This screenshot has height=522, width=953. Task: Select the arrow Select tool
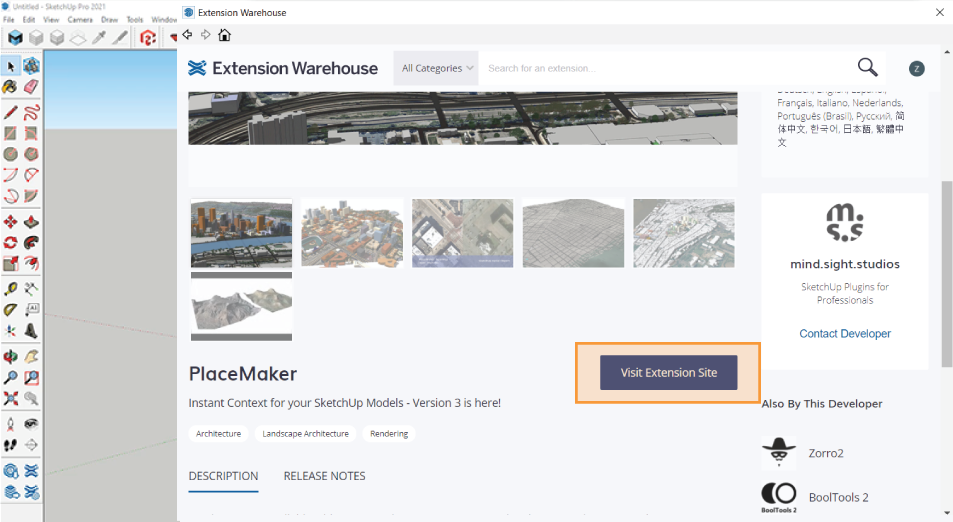pyautogui.click(x=10, y=66)
